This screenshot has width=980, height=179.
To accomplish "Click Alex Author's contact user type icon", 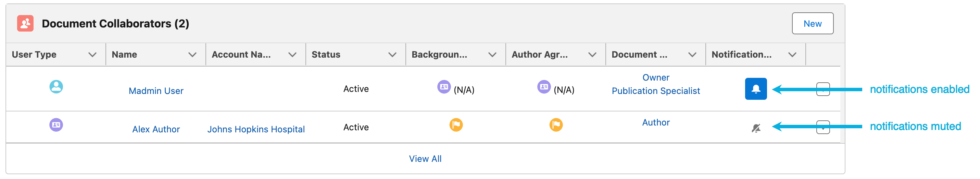I will 56,125.
